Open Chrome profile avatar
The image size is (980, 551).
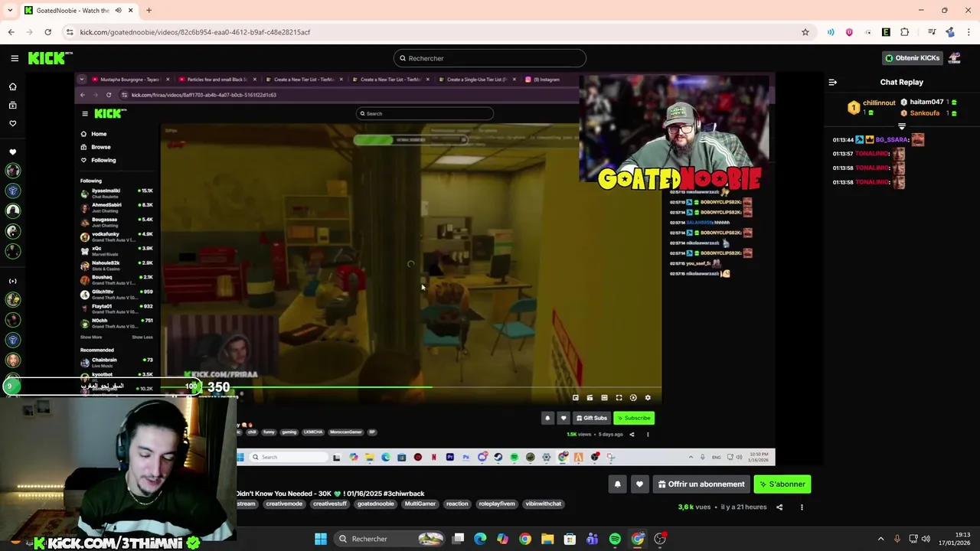(x=950, y=32)
